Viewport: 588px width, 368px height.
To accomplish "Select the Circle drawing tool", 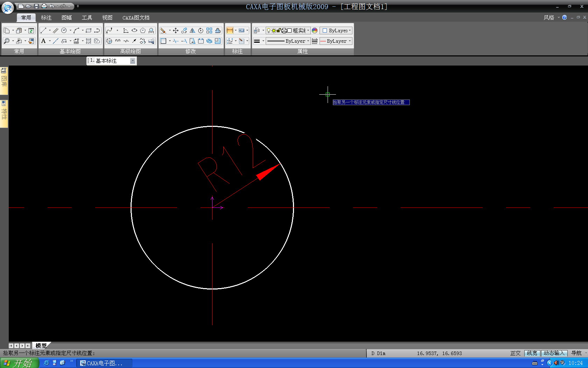I will coord(64,30).
